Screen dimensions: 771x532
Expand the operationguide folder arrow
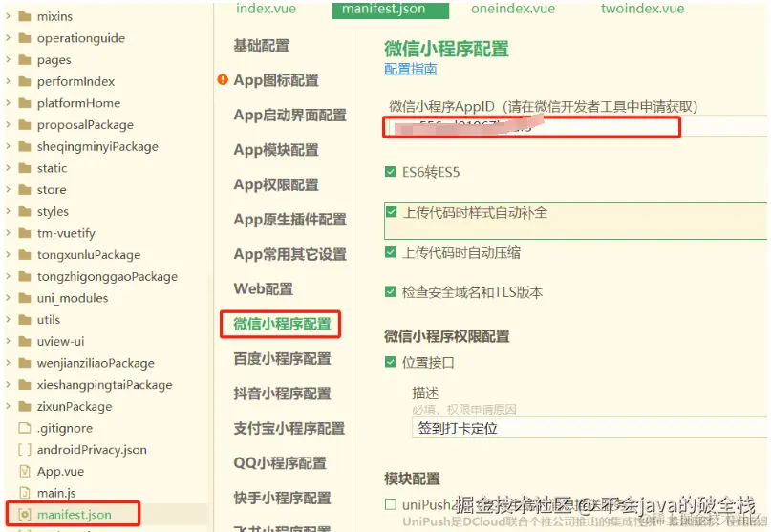pos(8,38)
